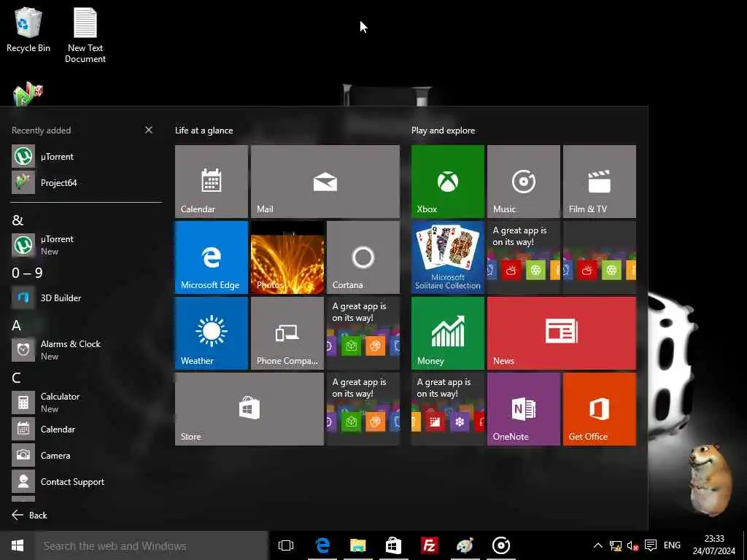Viewport: 747px width, 560px height.
Task: Click the & section header
Action: tap(18, 220)
